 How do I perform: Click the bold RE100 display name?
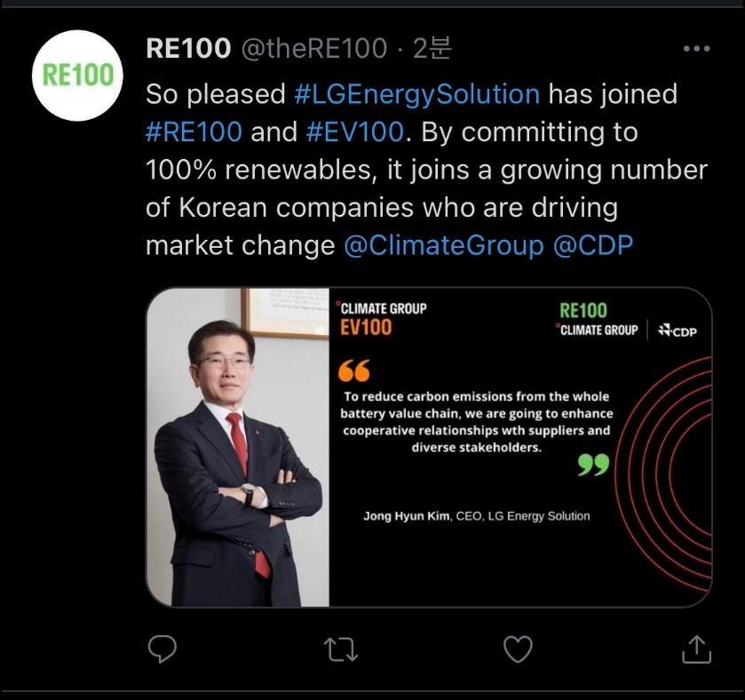(x=188, y=49)
